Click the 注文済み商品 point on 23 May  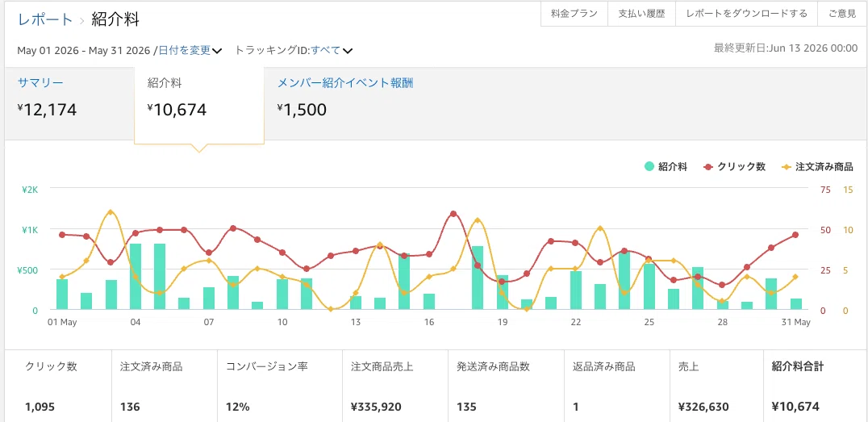pos(600,228)
